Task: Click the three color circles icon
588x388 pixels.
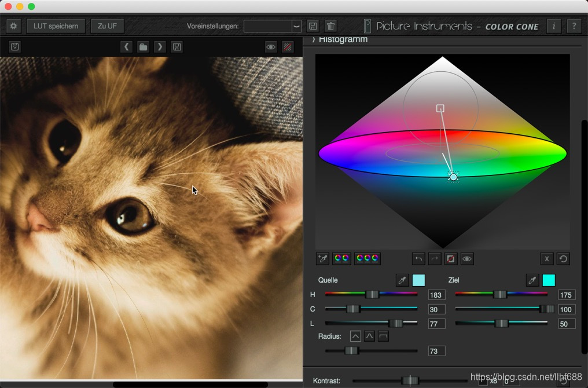Action: 367,258
